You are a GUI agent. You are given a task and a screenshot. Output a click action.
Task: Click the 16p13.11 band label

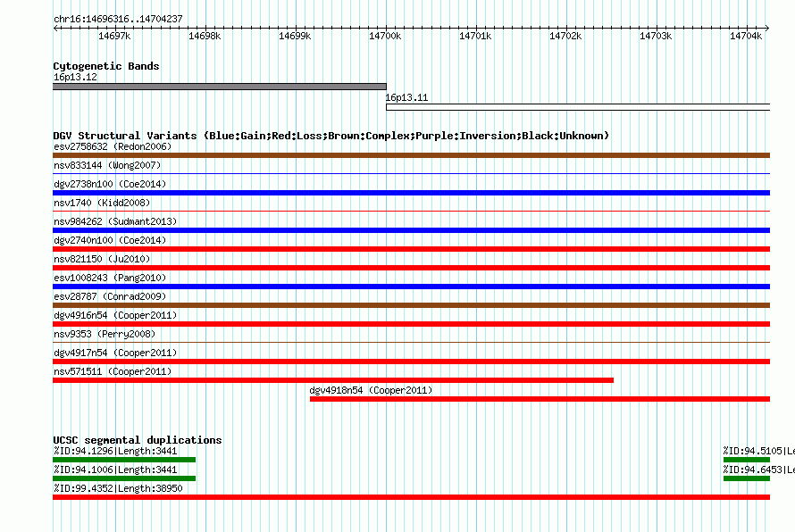[x=406, y=98]
